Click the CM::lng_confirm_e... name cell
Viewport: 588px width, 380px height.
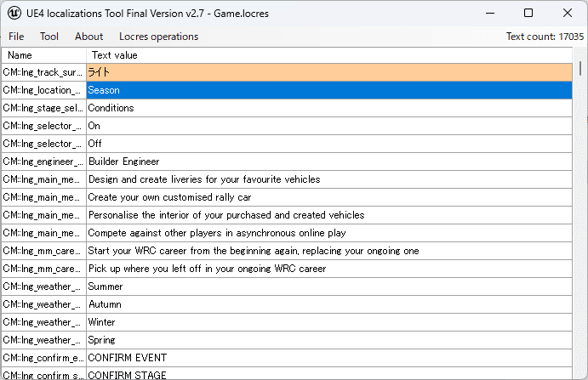[x=44, y=358]
